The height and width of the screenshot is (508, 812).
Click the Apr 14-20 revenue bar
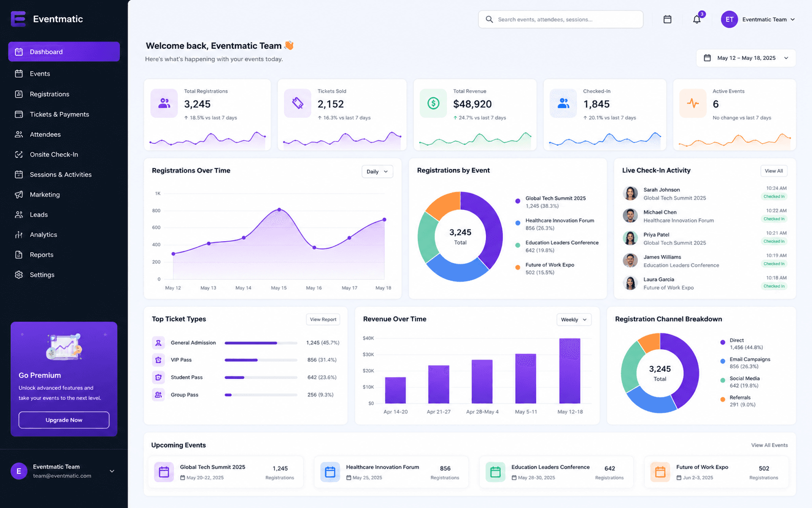click(395, 390)
